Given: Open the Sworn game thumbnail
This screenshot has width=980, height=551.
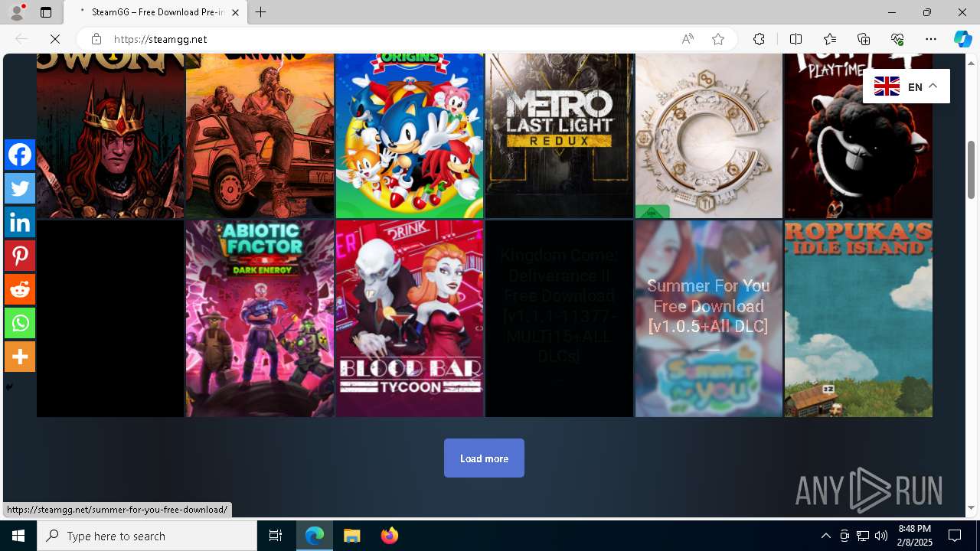Looking at the screenshot, I should click(110, 135).
